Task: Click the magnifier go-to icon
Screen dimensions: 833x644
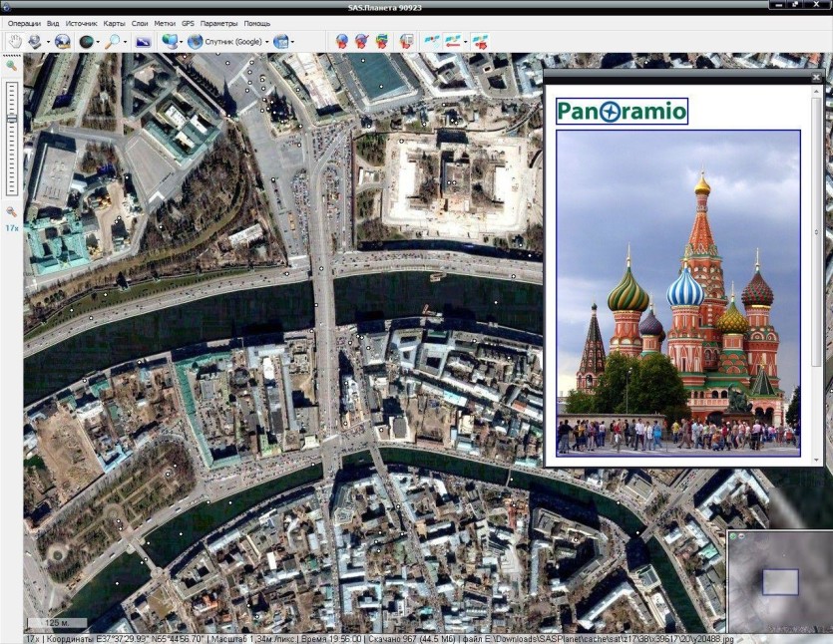Action: point(112,42)
